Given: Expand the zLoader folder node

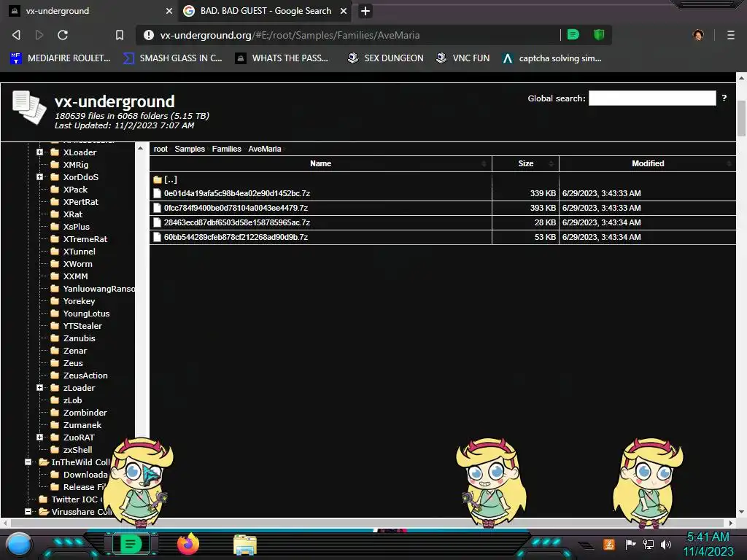Looking at the screenshot, I should coord(39,388).
